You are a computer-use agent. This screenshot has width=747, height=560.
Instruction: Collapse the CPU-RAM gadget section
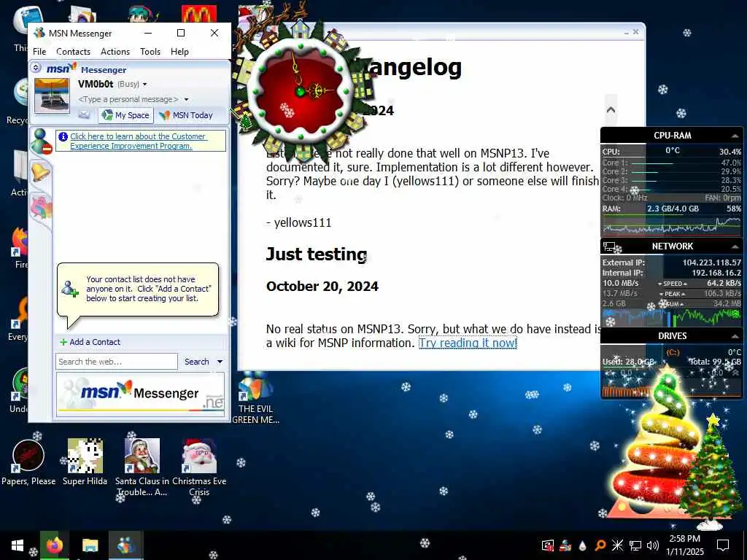coord(734,136)
